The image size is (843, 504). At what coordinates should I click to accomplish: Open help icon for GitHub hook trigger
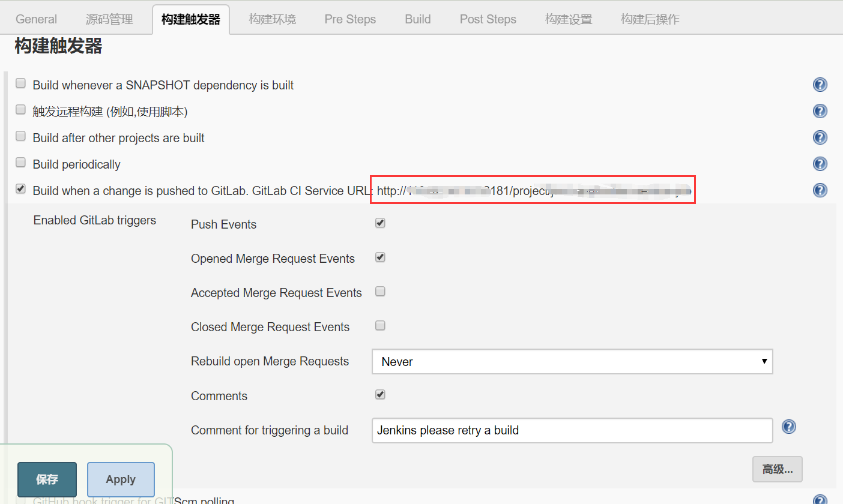pos(820,500)
